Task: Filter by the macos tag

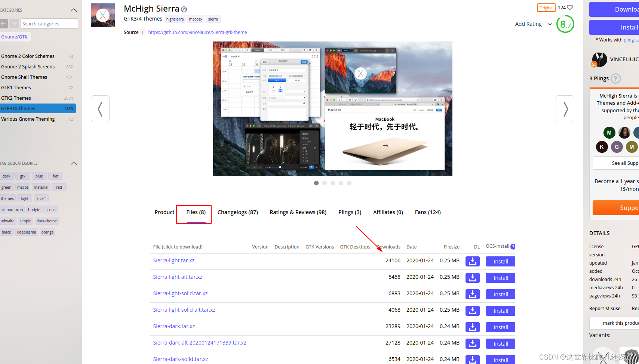Action: tap(23, 187)
